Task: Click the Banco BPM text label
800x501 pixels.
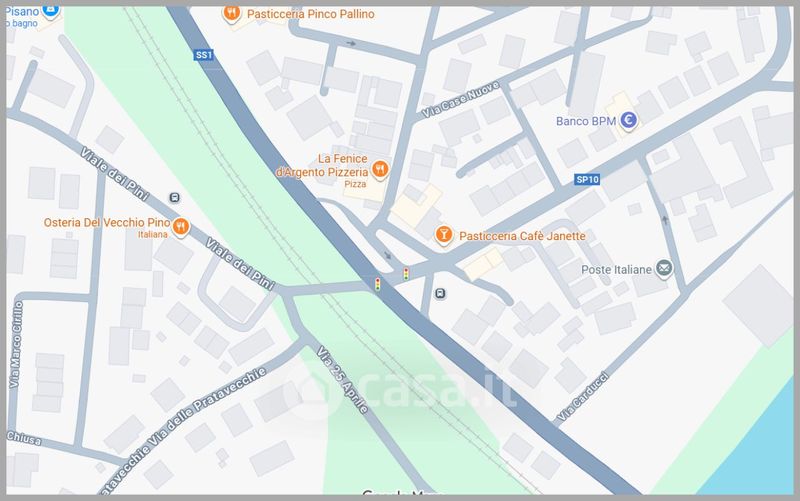Action: tap(586, 121)
